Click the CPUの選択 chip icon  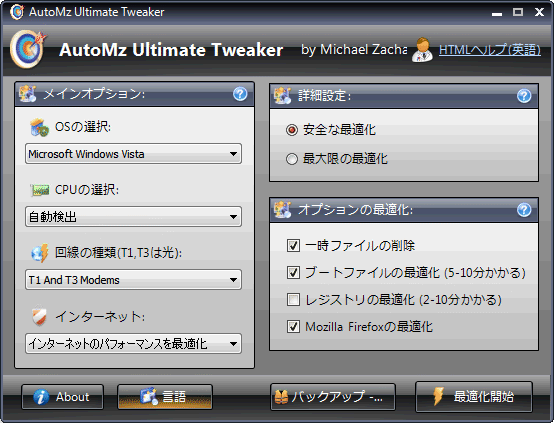point(40,190)
